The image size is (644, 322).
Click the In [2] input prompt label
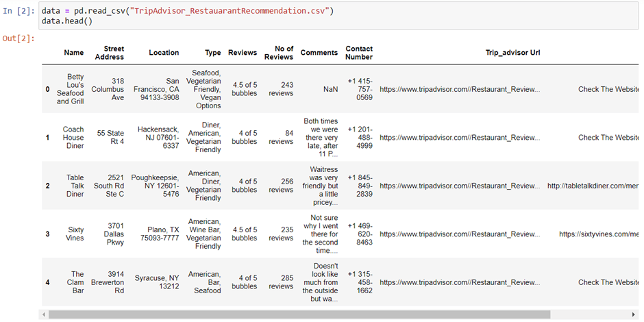(18, 11)
